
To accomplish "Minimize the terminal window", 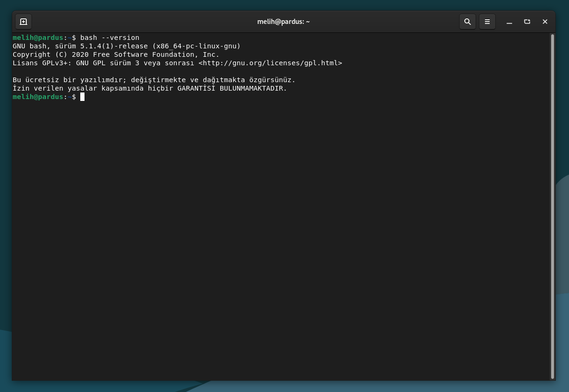I will 509,22.
